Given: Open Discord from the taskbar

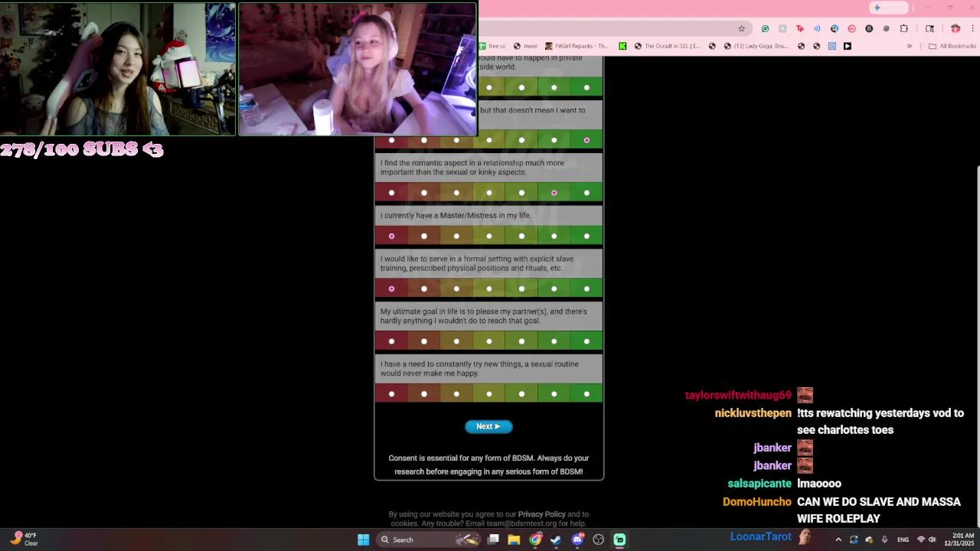Looking at the screenshot, I should point(577,540).
